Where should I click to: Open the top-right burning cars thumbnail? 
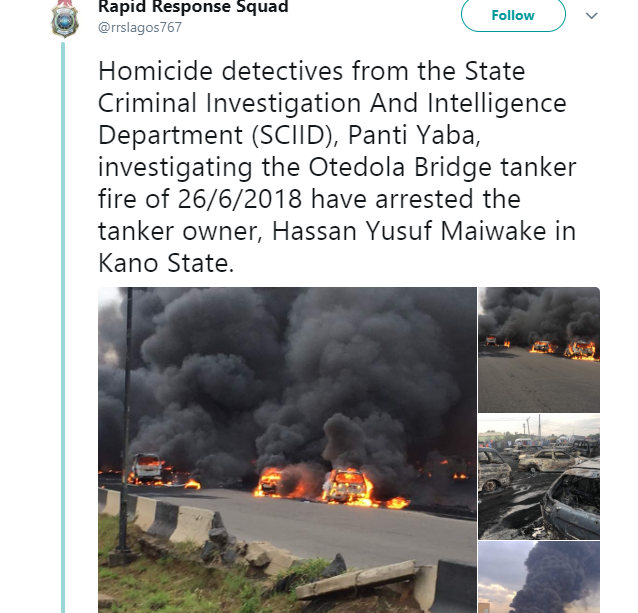[539, 350]
